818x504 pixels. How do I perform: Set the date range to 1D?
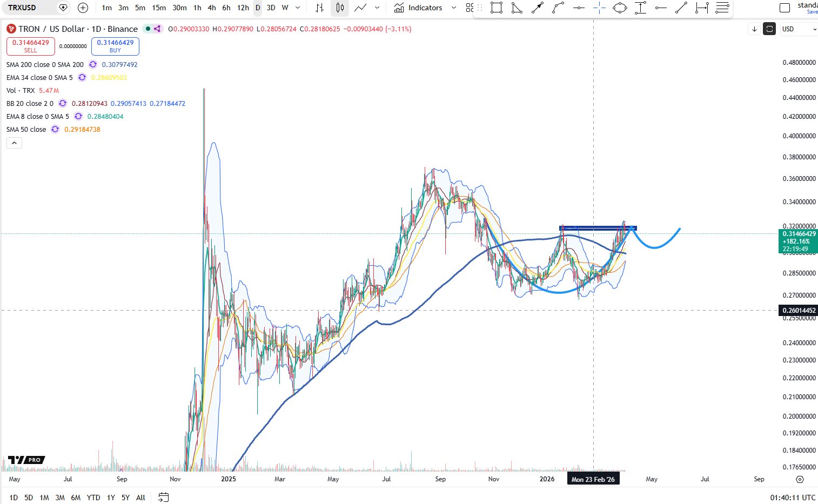coord(14,498)
